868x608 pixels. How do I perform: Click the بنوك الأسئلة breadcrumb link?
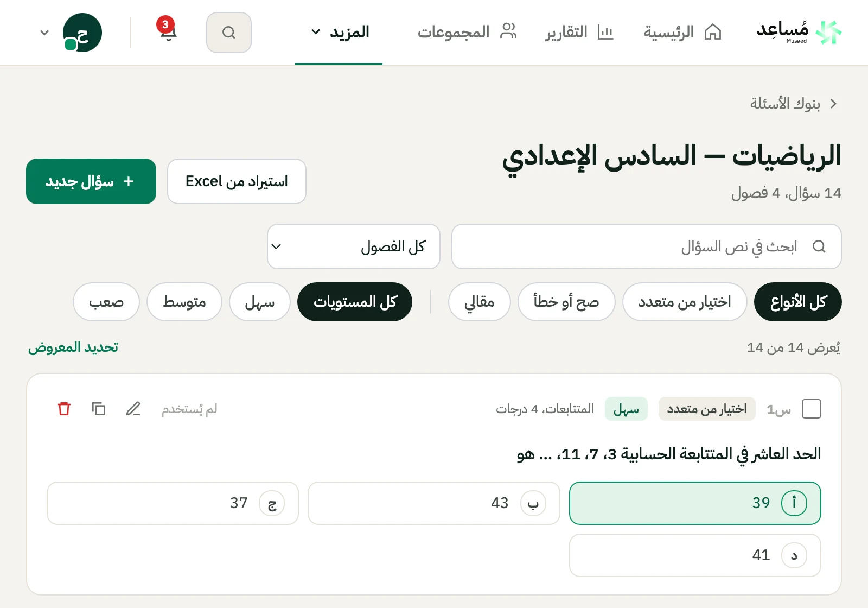(785, 104)
